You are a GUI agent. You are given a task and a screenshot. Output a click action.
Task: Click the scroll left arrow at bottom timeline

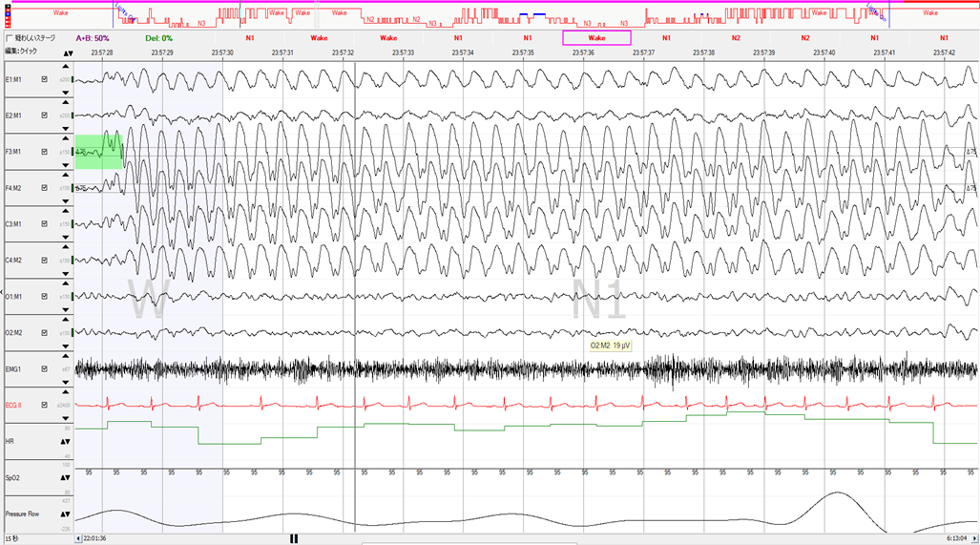[78, 538]
